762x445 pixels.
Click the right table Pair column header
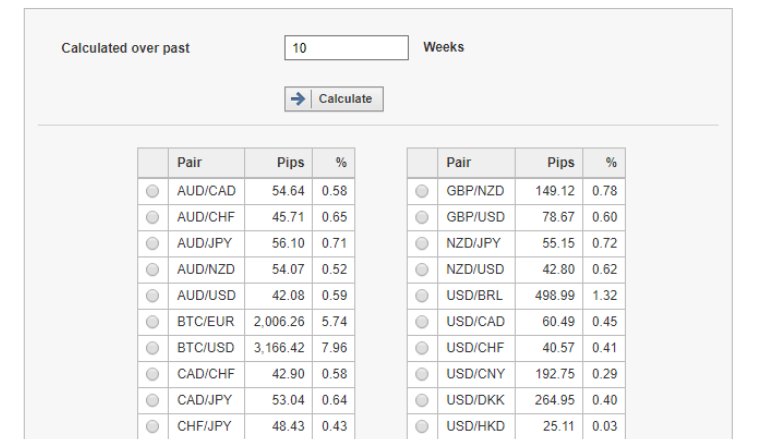pos(476,163)
